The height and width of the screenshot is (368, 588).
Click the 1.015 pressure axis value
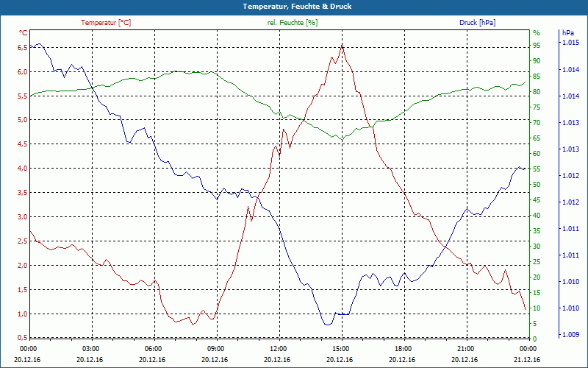pyautogui.click(x=571, y=43)
